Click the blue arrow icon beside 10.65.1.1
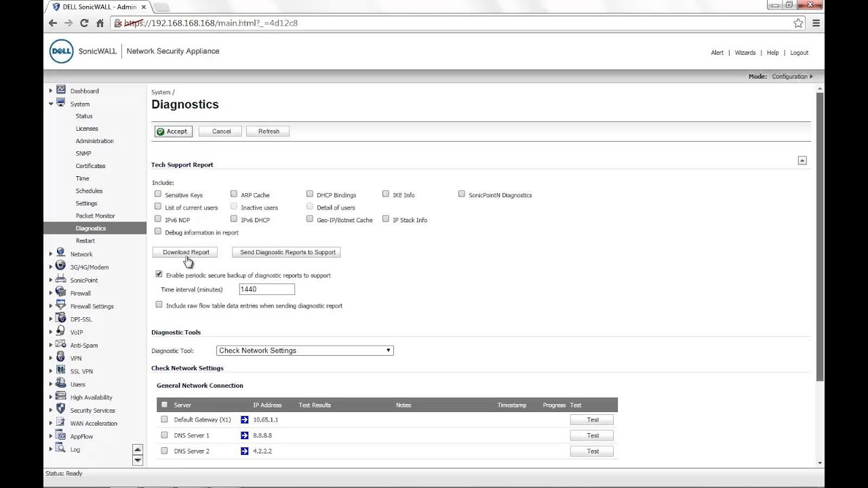Image resolution: width=868 pixels, height=488 pixels. click(244, 420)
